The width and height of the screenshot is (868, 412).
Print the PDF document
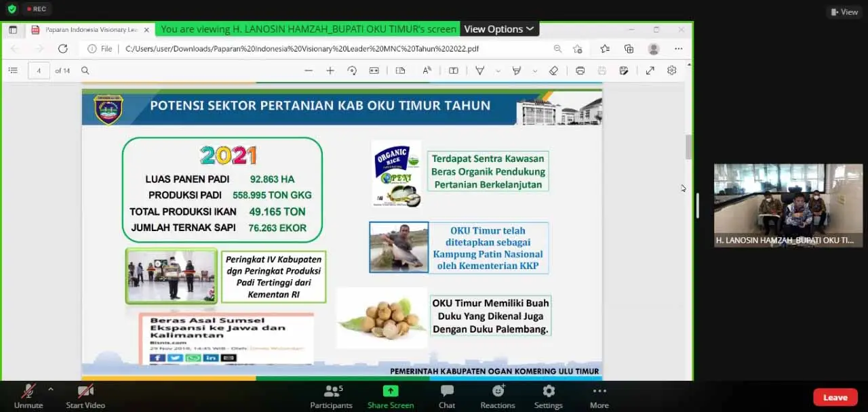click(580, 70)
